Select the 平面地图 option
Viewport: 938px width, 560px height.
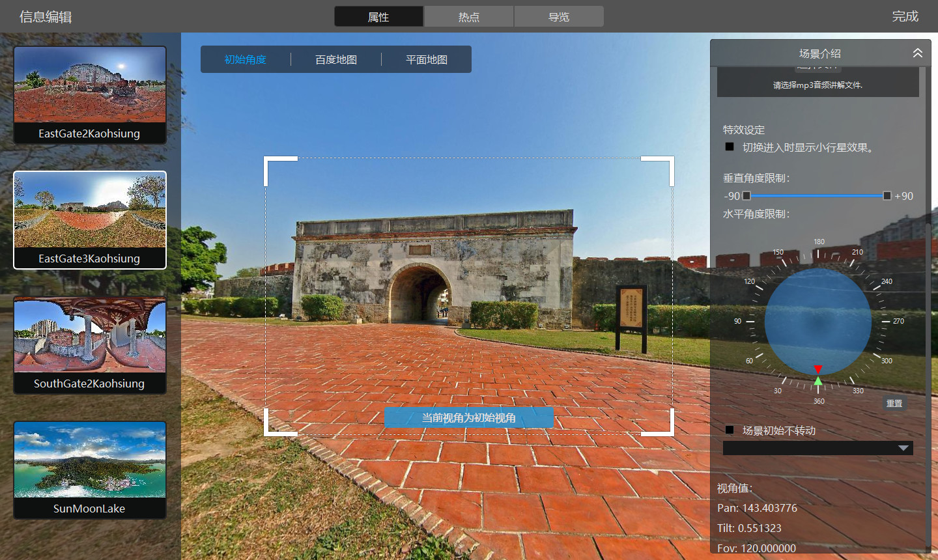point(427,60)
